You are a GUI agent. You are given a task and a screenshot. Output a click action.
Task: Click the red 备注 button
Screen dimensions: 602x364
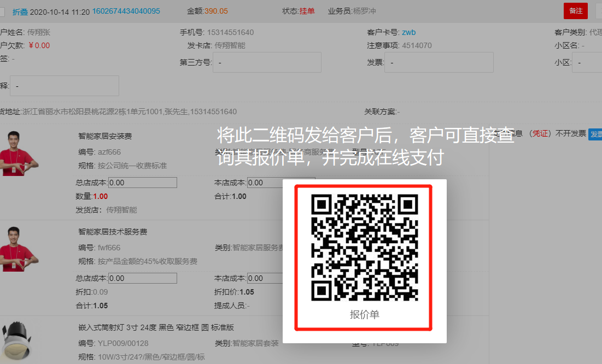point(576,11)
